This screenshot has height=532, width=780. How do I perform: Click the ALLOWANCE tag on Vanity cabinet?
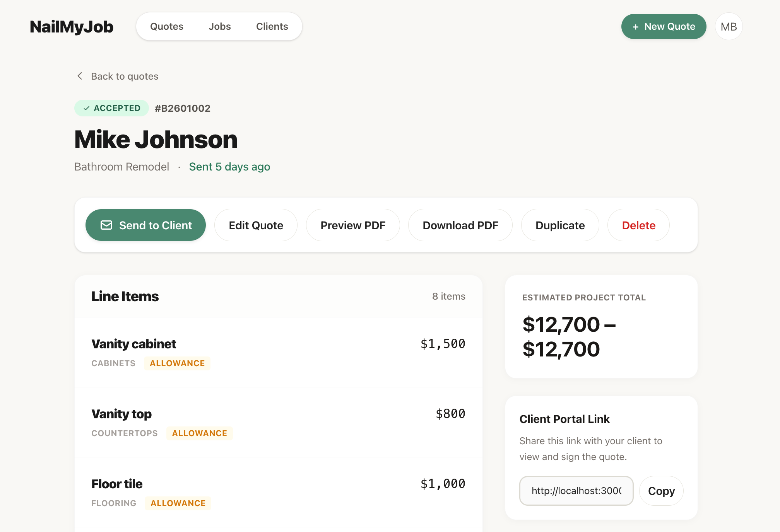(177, 363)
